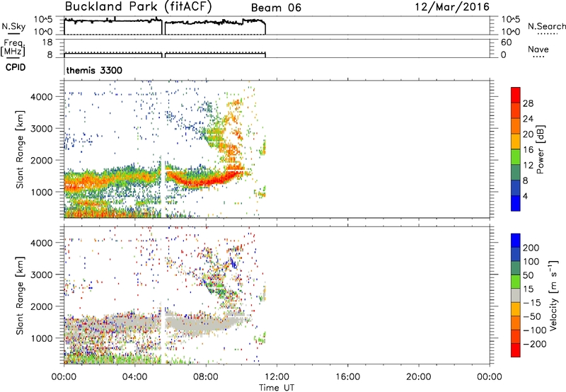Click the 'themis 3300' CPID text
Viewport: 566px width, 392px height.
[x=94, y=70]
